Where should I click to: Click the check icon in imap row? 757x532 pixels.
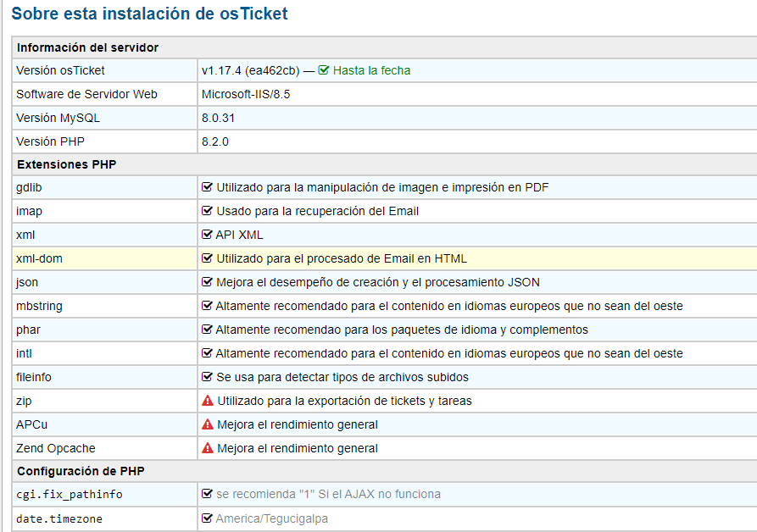click(x=207, y=211)
